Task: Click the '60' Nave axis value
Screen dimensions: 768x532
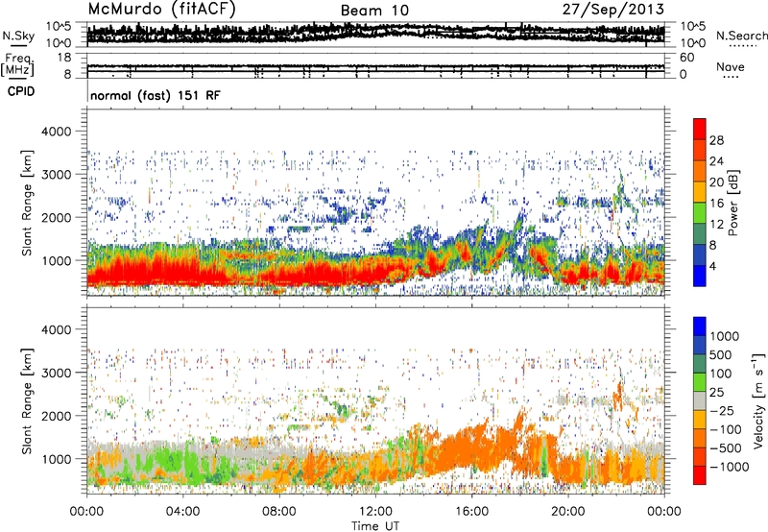Action: click(686, 58)
